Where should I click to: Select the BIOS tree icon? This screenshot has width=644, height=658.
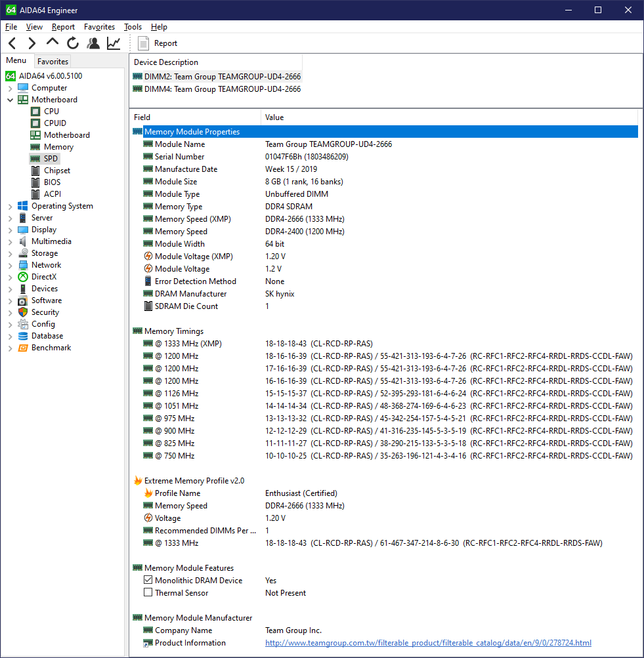point(35,182)
